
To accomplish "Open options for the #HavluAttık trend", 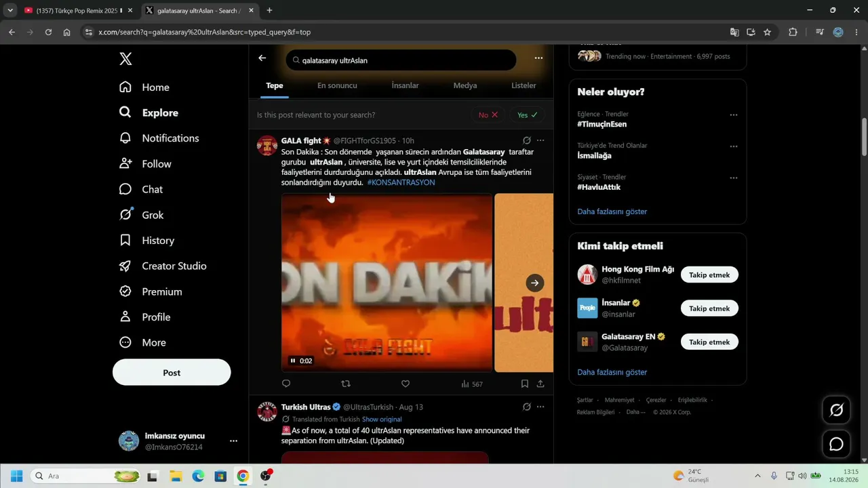I will (733, 178).
